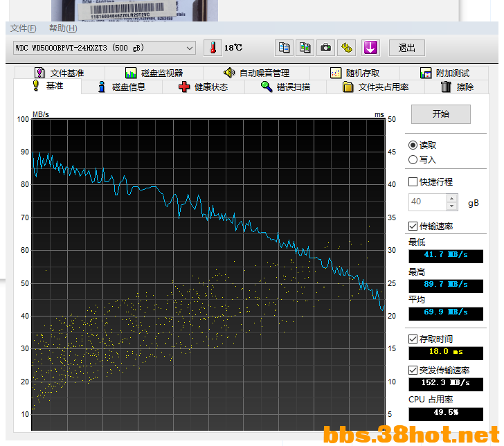This screenshot has height=446, width=504.
Task: Switch to the 随机存取 tab
Action: click(x=355, y=73)
